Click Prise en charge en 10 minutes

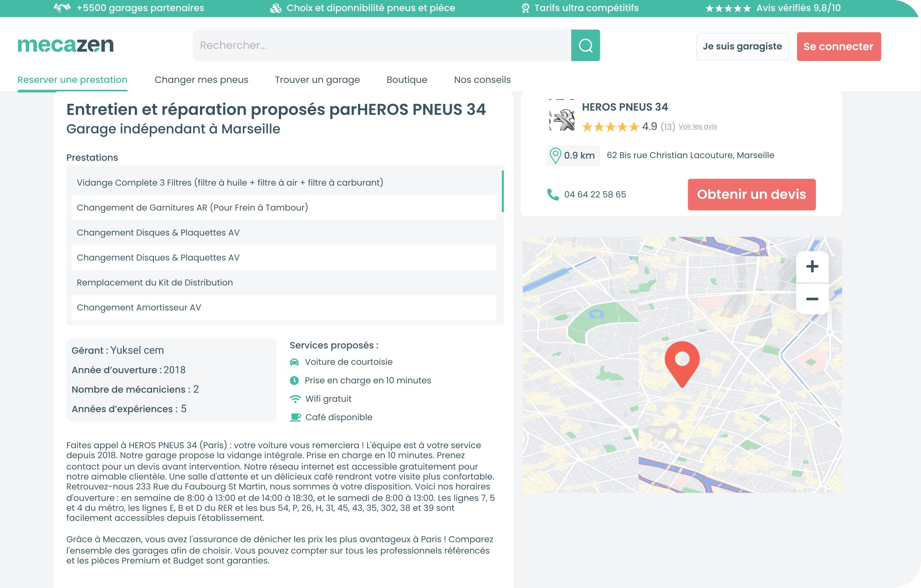pos(368,380)
